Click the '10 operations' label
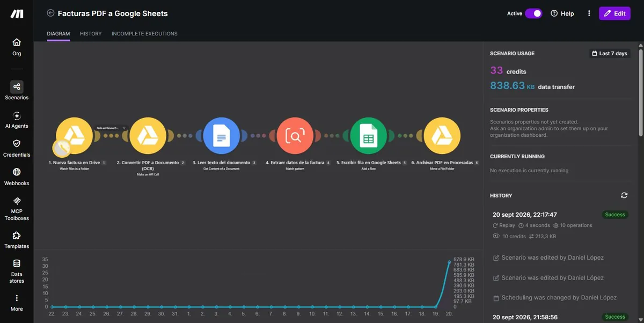Image resolution: width=644 pixels, height=323 pixels. tap(573, 225)
